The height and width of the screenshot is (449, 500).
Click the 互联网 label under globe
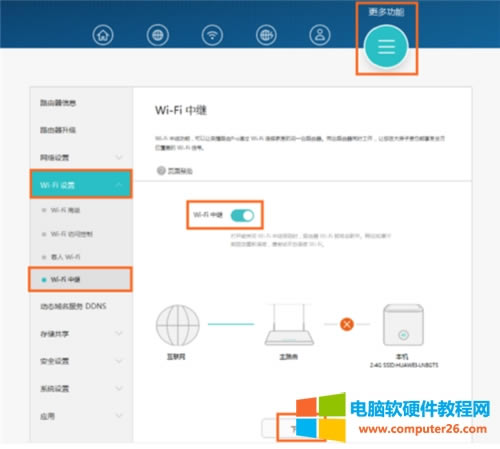(176, 357)
